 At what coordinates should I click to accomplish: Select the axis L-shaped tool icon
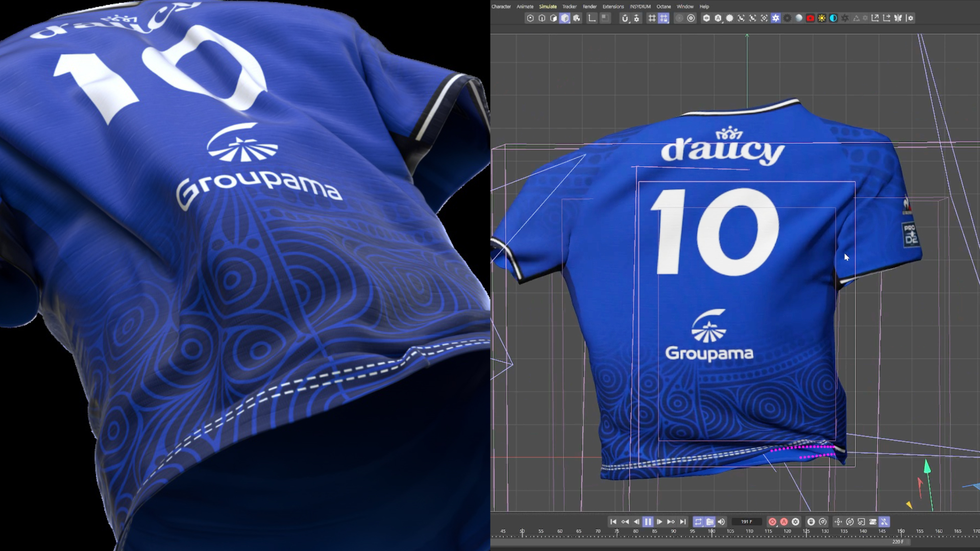tap(592, 18)
